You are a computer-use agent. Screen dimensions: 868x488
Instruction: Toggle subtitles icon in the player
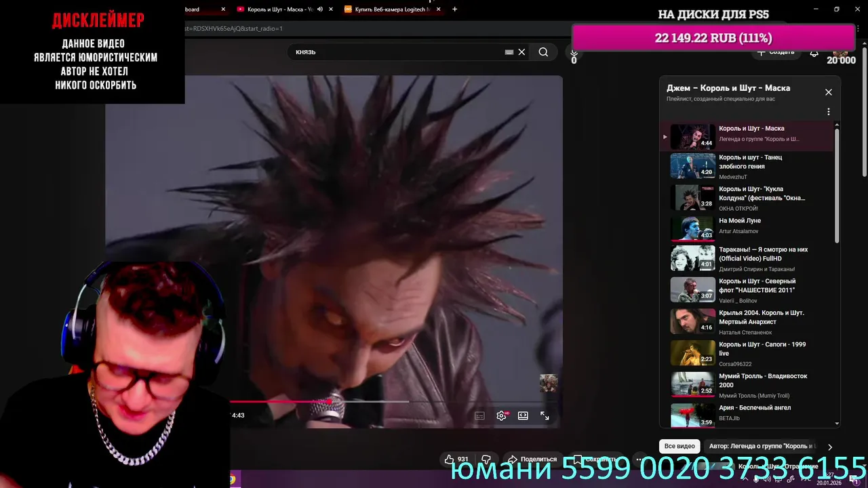click(479, 415)
